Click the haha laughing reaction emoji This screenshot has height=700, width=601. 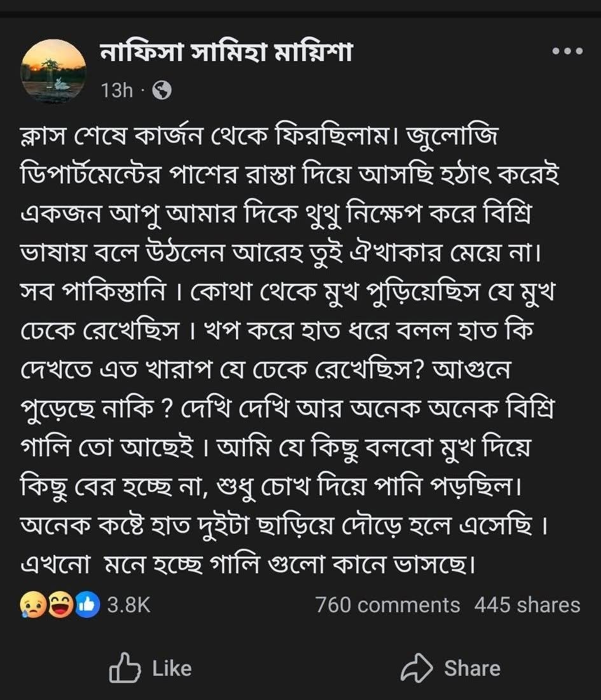click(60, 605)
